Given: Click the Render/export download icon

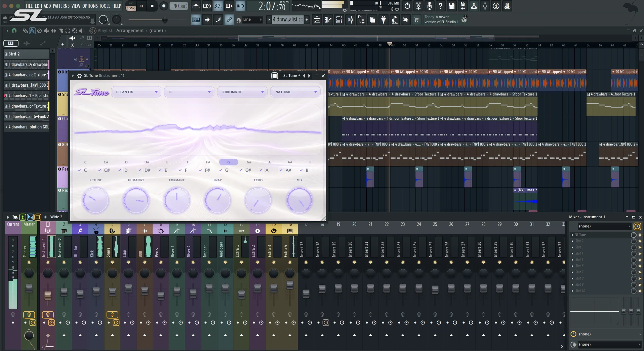Looking at the screenshot, I should click(474, 6).
